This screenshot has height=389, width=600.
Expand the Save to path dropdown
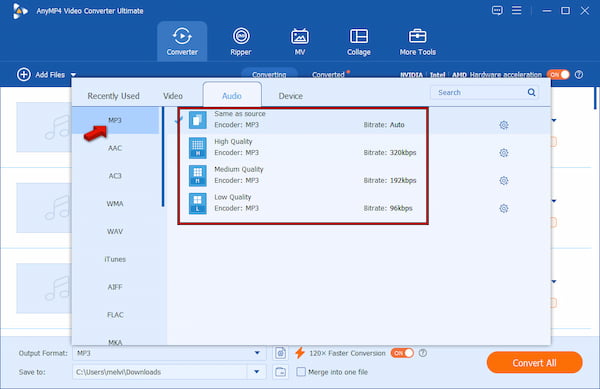tap(257, 372)
